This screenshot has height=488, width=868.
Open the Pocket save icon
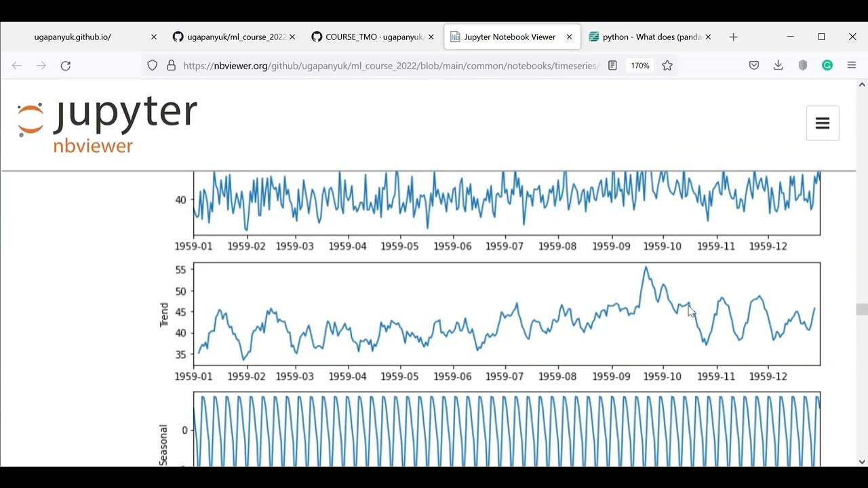pos(754,66)
